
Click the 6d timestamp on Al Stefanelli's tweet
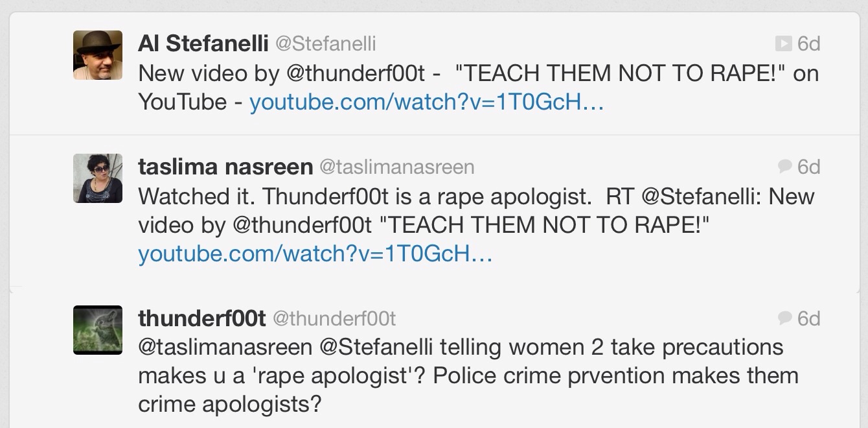coord(808,43)
